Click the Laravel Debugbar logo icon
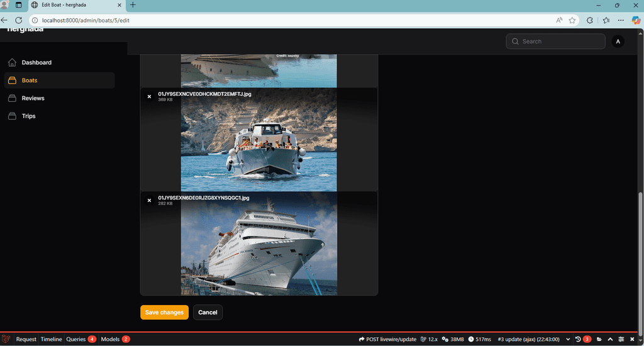The height and width of the screenshot is (346, 644). pyautogui.click(x=6, y=339)
